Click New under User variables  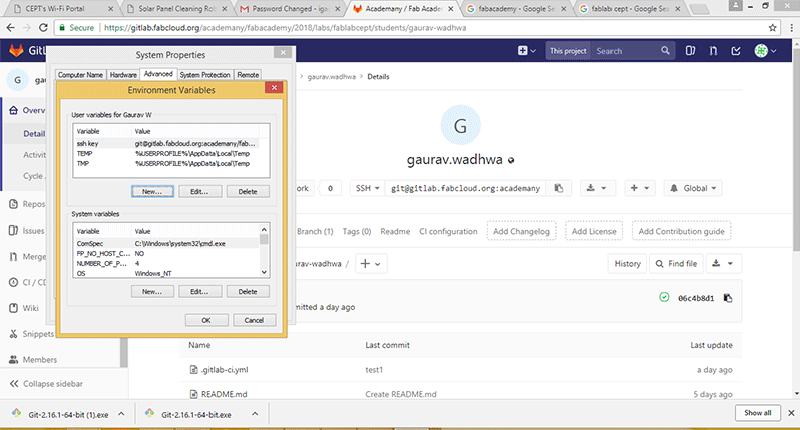(x=152, y=191)
